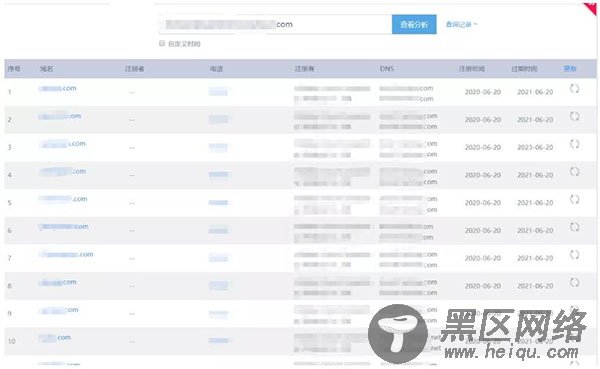
Task: Tick the 自定义时间 checkbox
Action: pos(162,43)
